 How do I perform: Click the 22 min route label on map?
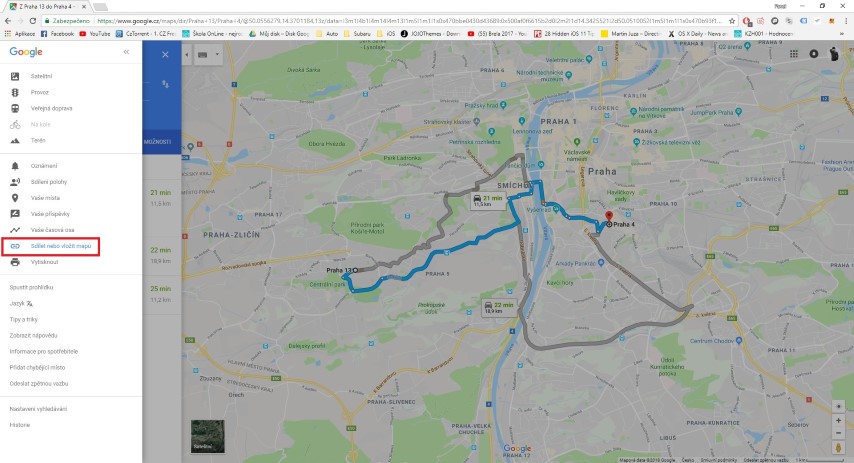pyautogui.click(x=499, y=307)
